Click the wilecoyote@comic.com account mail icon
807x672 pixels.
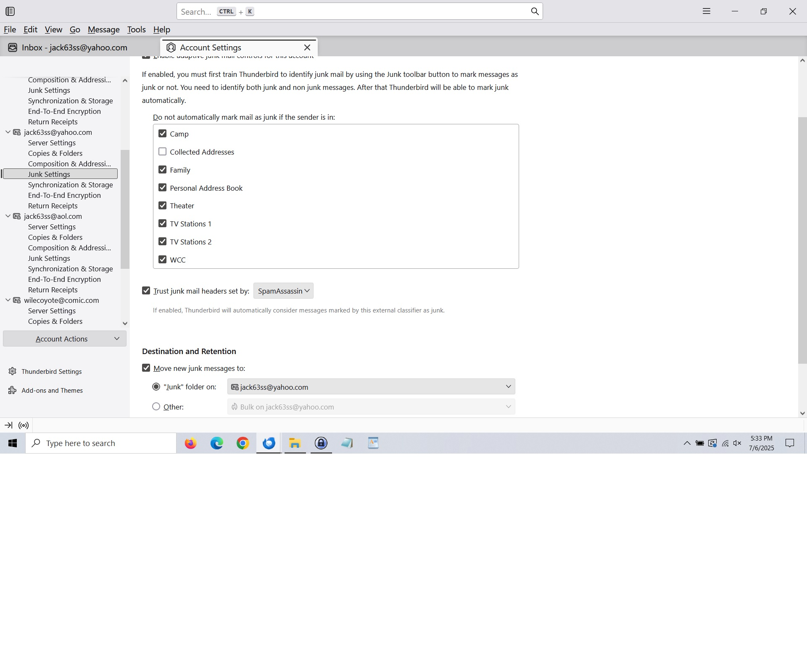point(17,300)
